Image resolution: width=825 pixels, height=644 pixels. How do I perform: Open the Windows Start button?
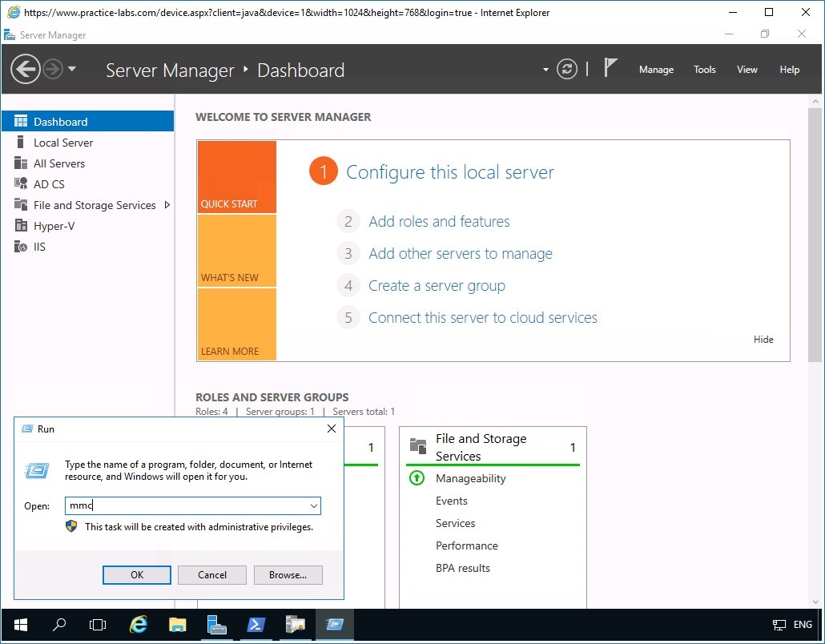(21, 625)
